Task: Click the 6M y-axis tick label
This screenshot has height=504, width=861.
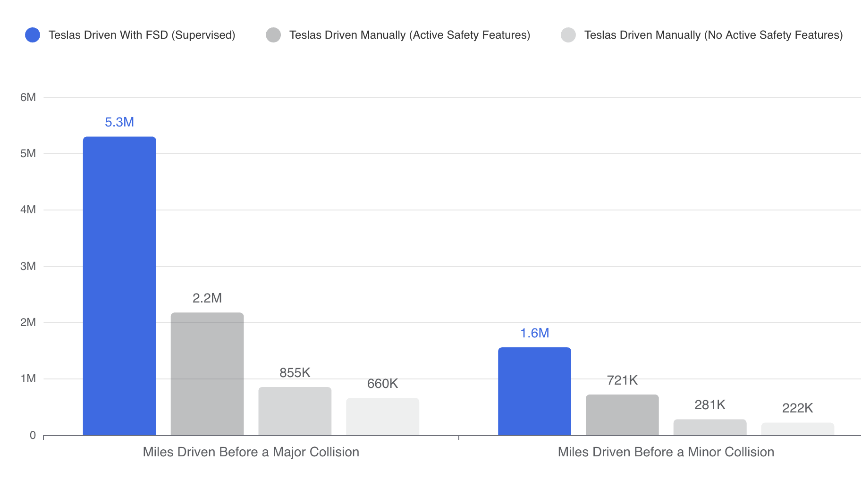Action: coord(28,97)
